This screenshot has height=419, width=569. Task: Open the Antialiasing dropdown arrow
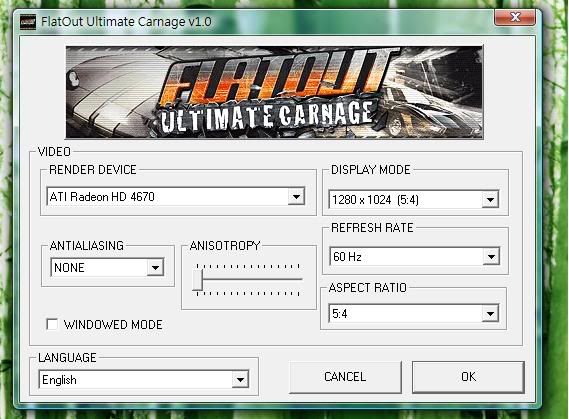coord(155,268)
